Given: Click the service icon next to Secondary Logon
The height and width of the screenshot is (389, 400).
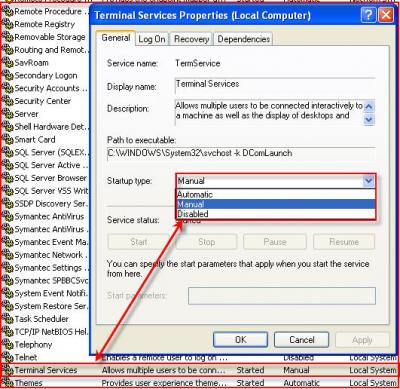Looking at the screenshot, I should point(7,76).
